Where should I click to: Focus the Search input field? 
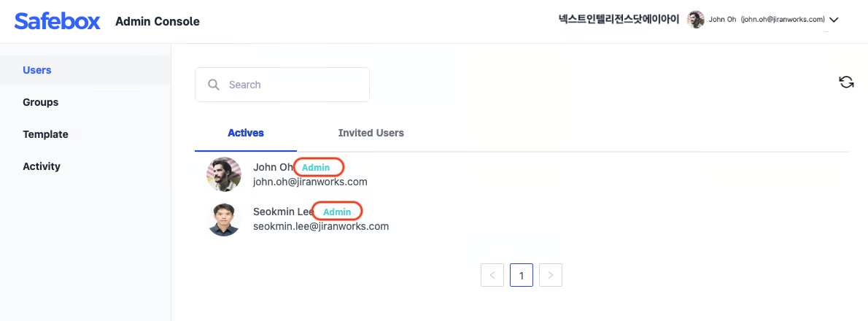(292, 85)
